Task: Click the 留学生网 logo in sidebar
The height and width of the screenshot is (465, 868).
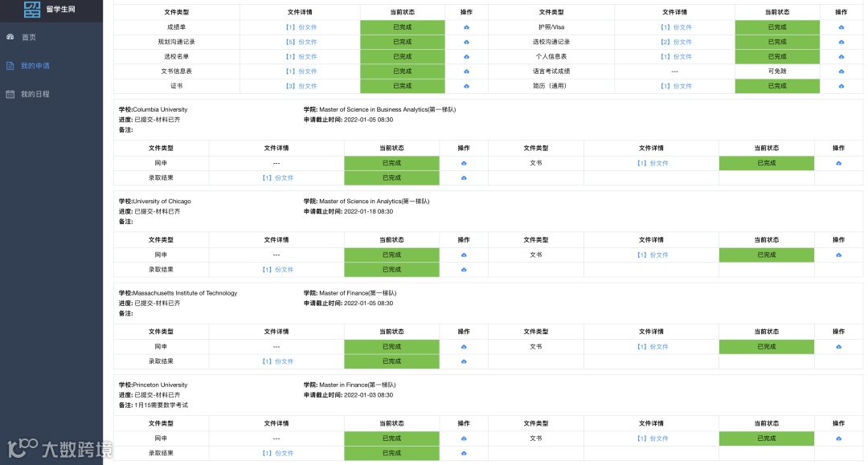Action: click(x=49, y=10)
